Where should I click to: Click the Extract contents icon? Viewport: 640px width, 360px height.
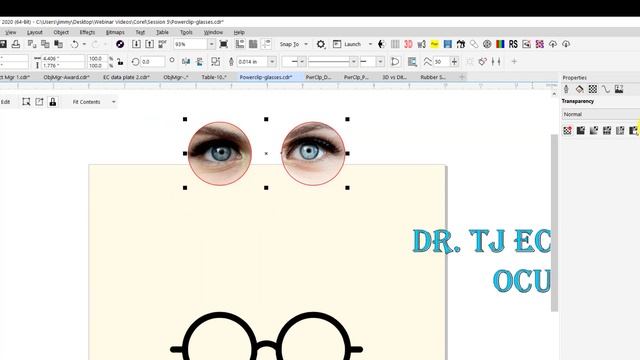coord(39,102)
